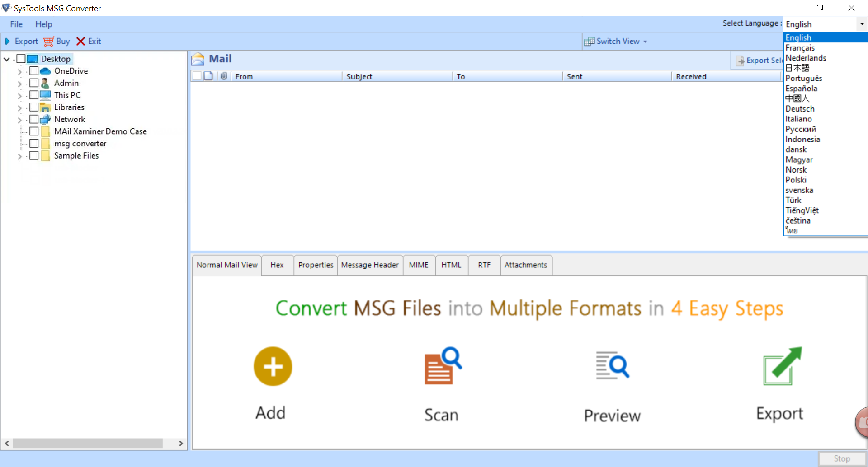Click the red X Exit icon

(80, 42)
